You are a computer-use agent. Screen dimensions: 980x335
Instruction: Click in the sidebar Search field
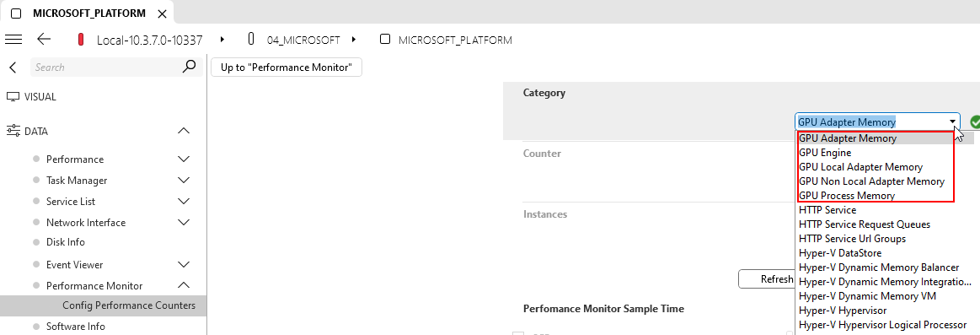(x=106, y=67)
